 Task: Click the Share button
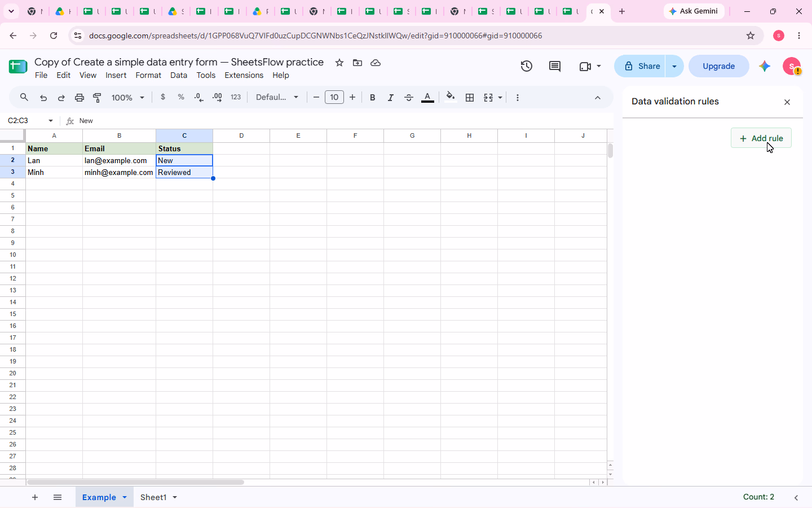640,66
